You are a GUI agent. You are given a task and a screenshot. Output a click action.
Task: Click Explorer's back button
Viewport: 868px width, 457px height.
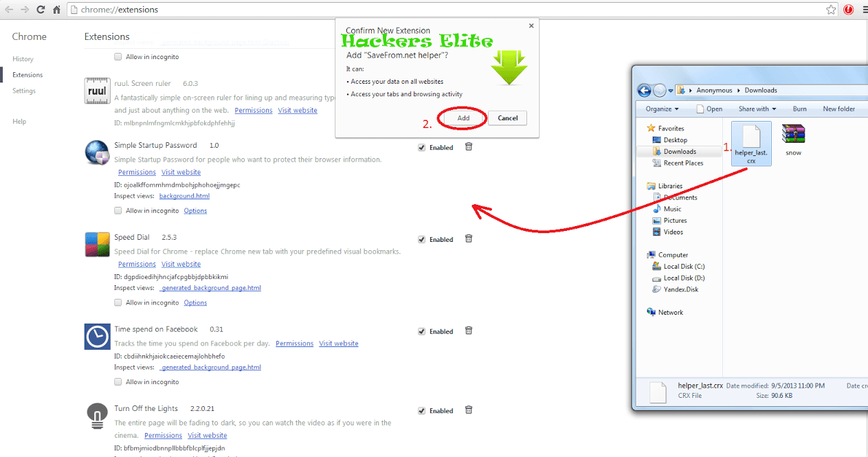coord(644,90)
